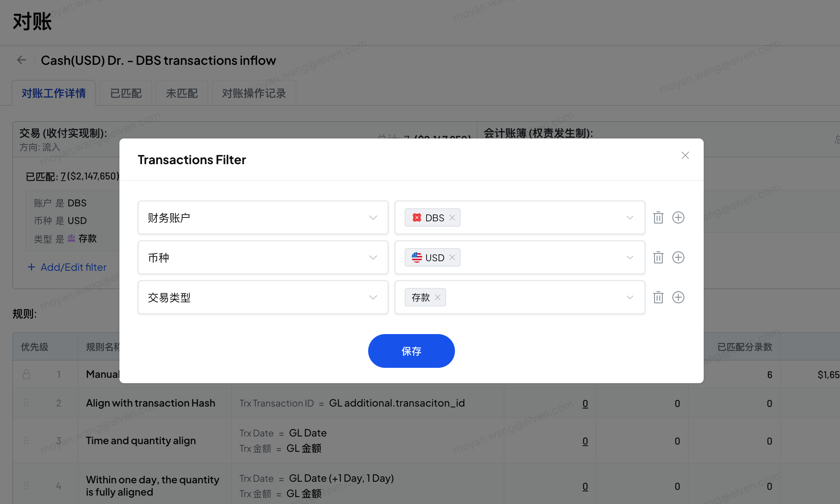Expand the 存款 type value dropdown

(x=630, y=297)
